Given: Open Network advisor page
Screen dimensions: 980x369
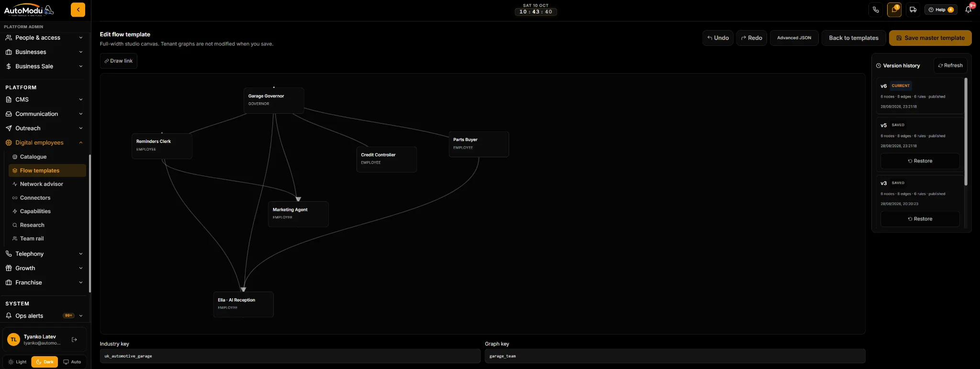Looking at the screenshot, I should 47,184.
